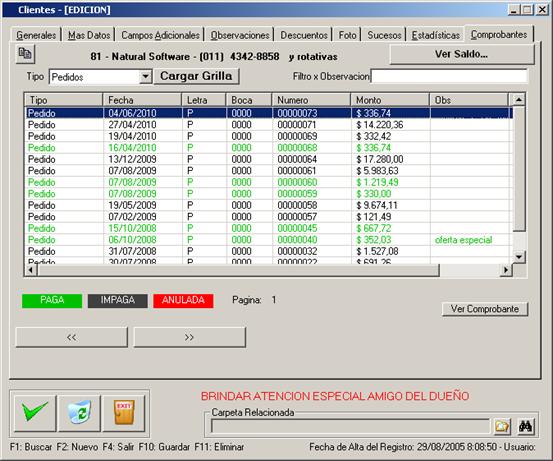Switch to the Sucesos tab
Screen dimensions: 553x461
coord(384,35)
